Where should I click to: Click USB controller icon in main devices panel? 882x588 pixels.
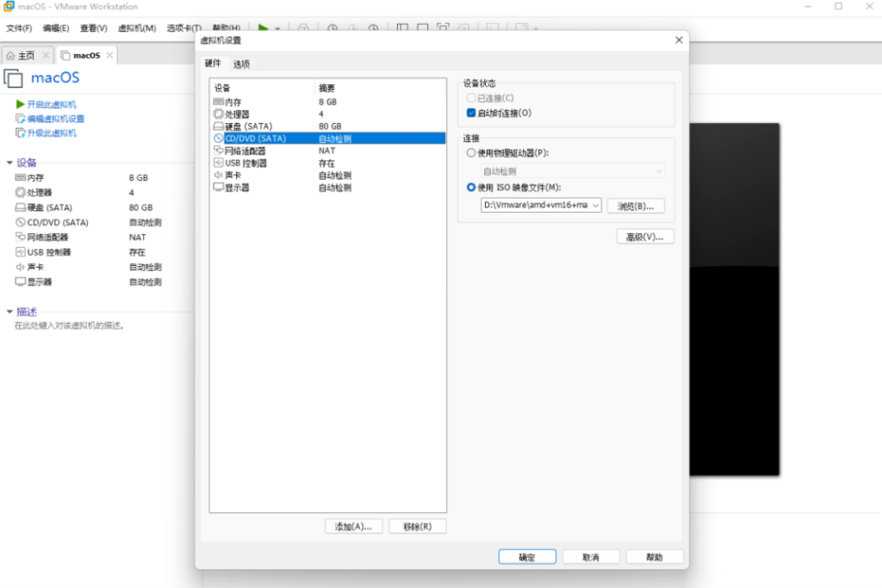pos(21,252)
